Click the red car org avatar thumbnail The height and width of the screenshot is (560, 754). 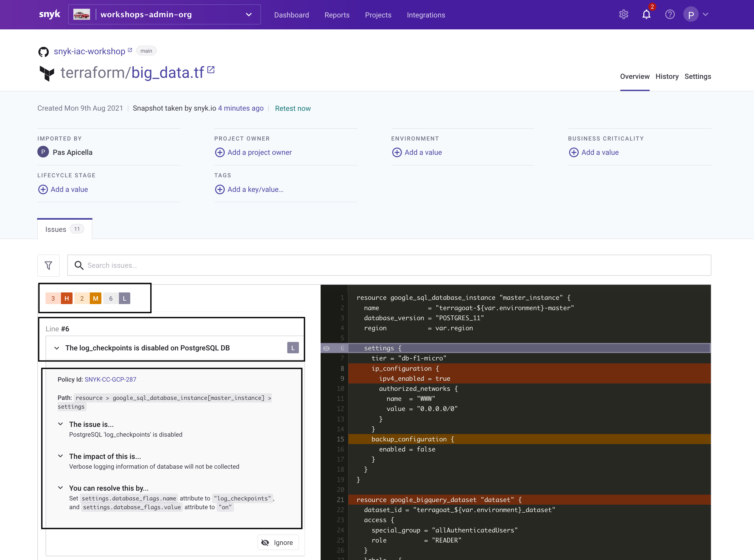[x=82, y=15]
